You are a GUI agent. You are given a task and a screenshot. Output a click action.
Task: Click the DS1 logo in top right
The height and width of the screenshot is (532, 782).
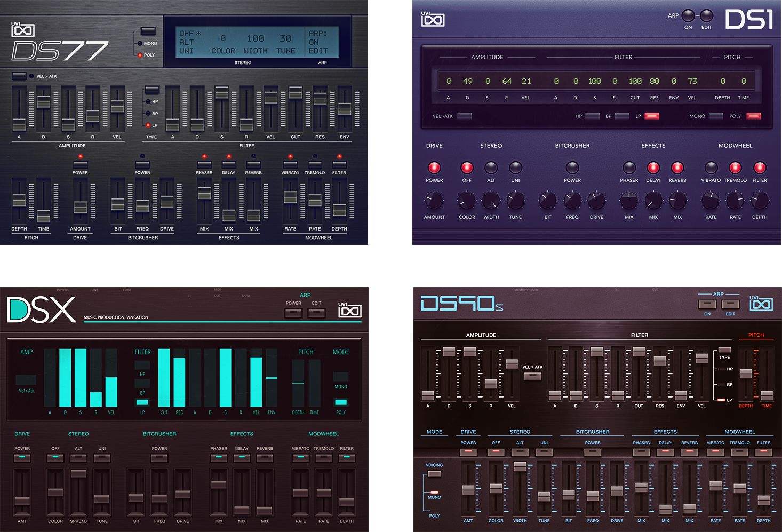(749, 20)
